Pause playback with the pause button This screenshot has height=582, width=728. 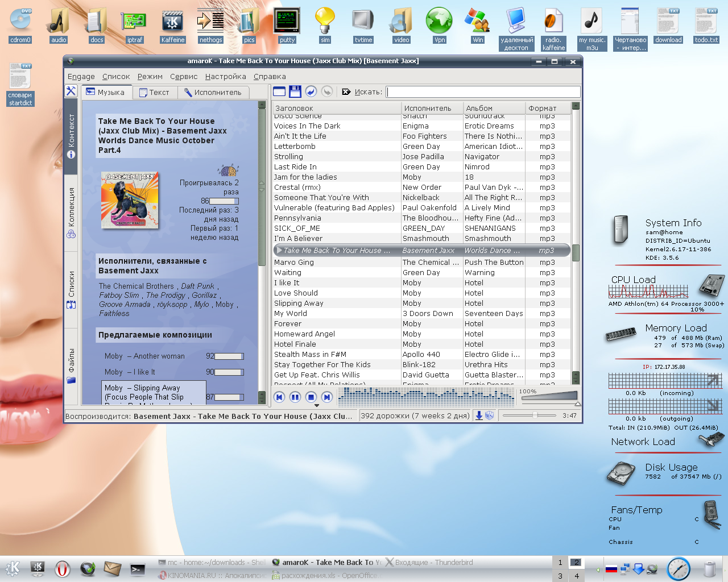coord(295,397)
